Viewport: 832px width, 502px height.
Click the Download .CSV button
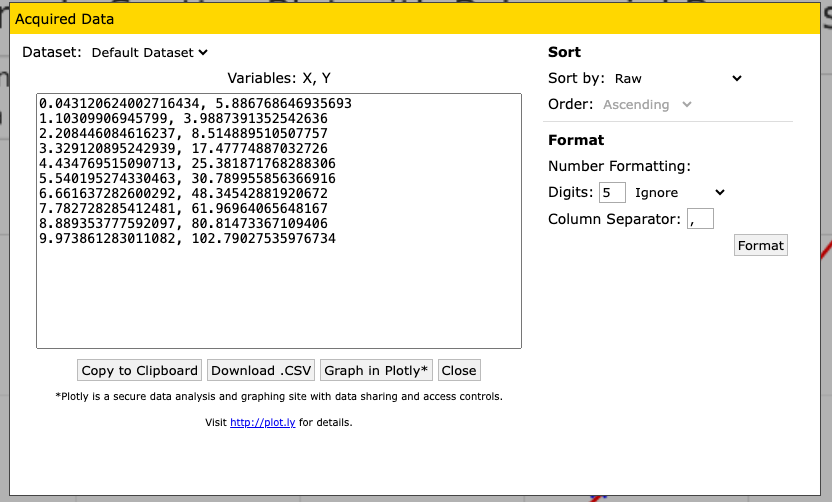tap(261, 370)
